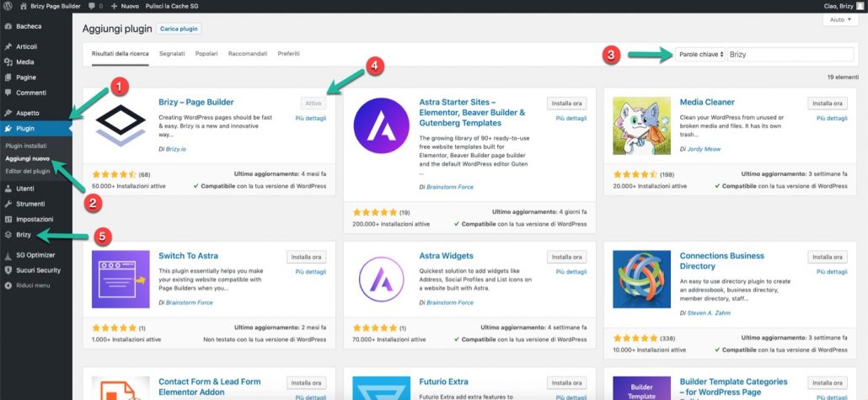Collapse sidebar with Riduci menu
Screen dimensions: 868x400
33,285
